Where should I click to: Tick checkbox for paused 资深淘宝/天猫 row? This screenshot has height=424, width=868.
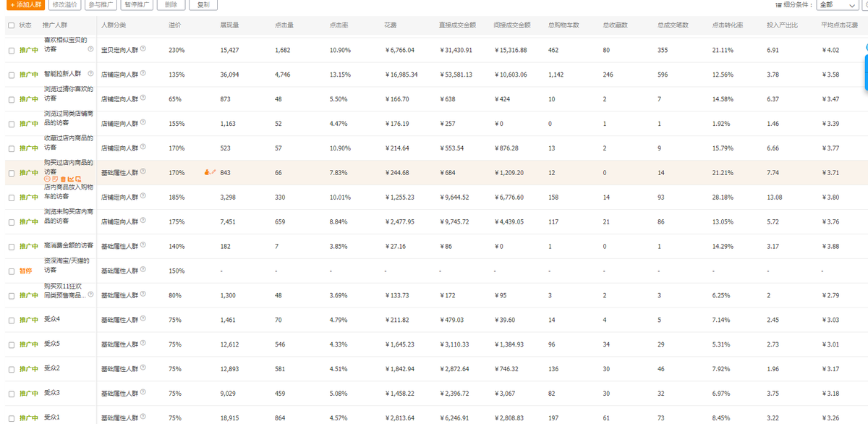(x=11, y=271)
